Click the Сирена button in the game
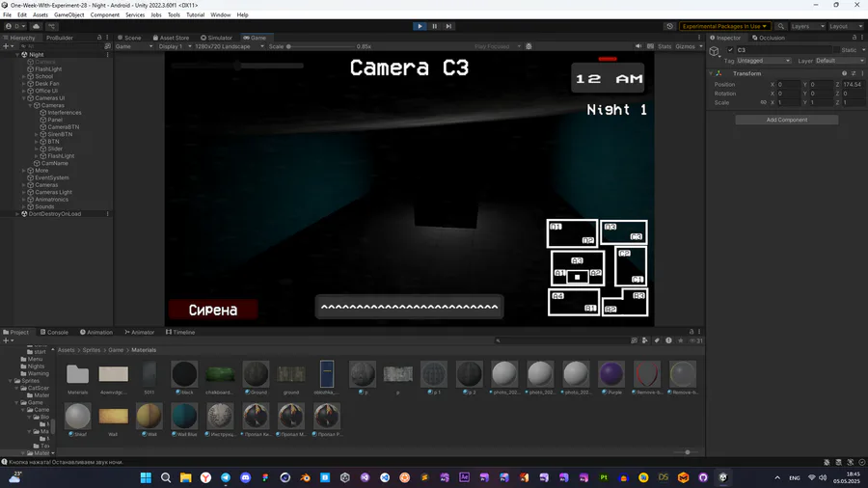 [213, 310]
